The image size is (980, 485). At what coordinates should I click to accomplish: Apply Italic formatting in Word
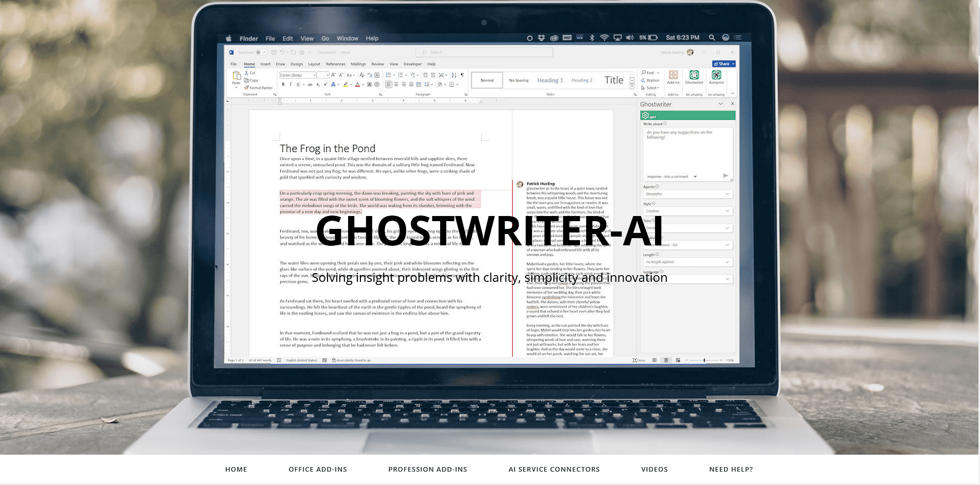(291, 84)
